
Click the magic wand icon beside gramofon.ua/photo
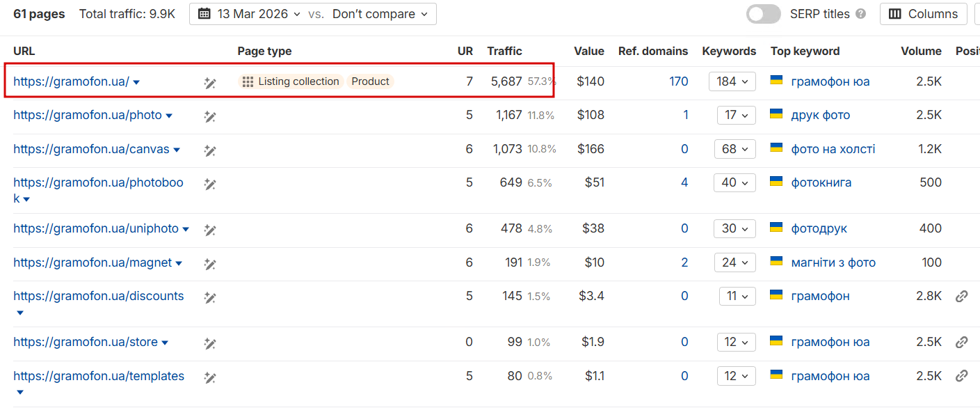(210, 116)
